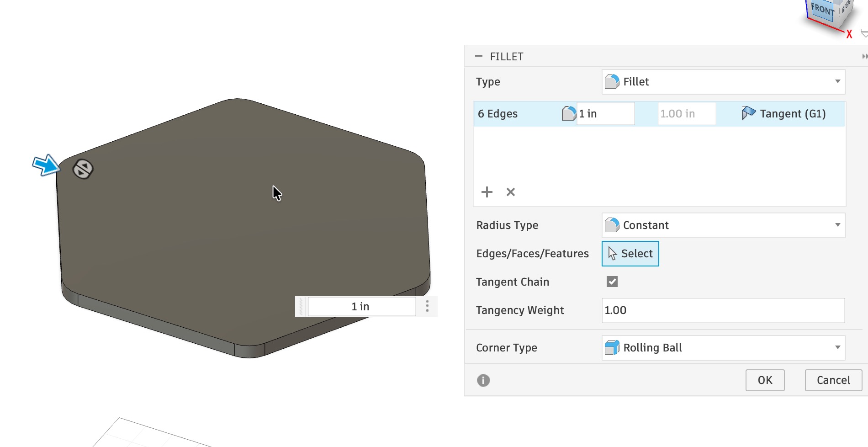The image size is (868, 447).
Task: Toggle the Tangent Chain checkbox
Action: (612, 282)
